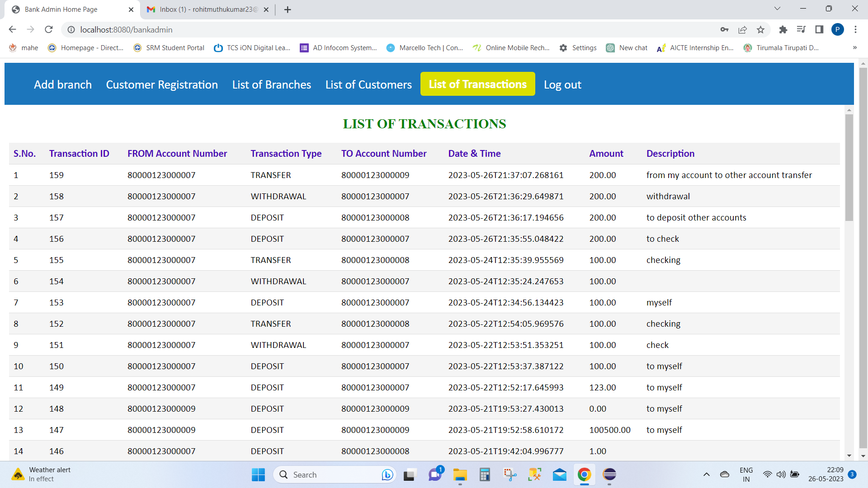Click the Bing Copilot icon in search box
This screenshot has height=488, width=868.
point(387,474)
